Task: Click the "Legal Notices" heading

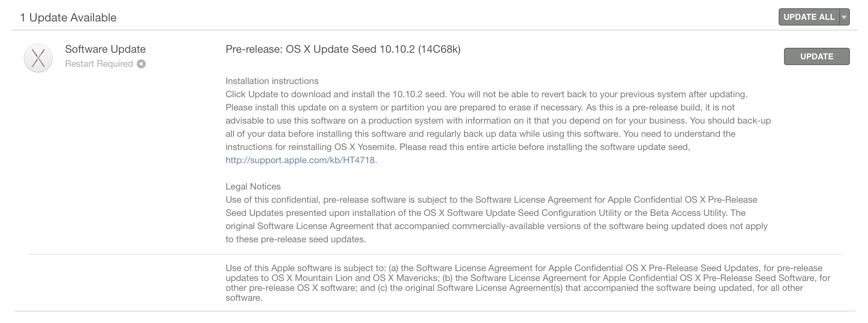Action: (253, 186)
